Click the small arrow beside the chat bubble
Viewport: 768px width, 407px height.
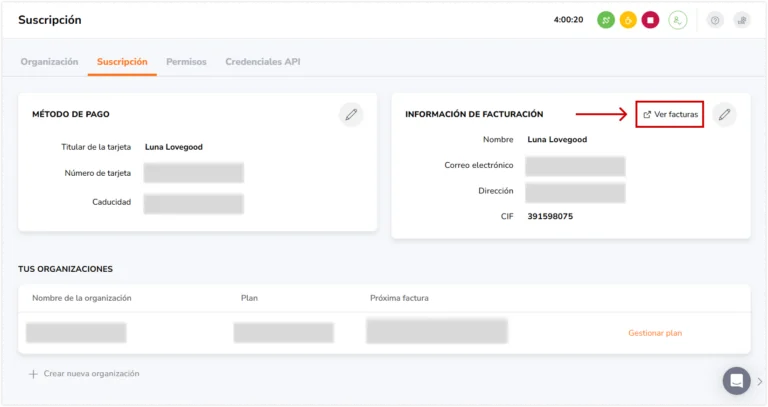[760, 381]
